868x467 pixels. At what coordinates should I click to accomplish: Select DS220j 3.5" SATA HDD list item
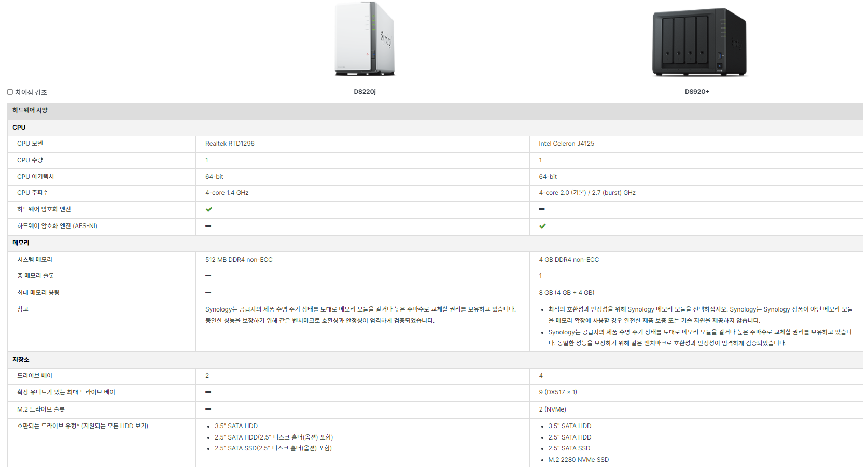coord(236,426)
